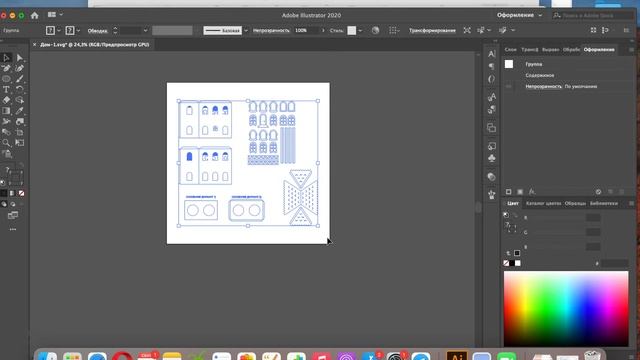Open the stroke weight dropdown
This screenshot has width=640, height=360.
(146, 31)
